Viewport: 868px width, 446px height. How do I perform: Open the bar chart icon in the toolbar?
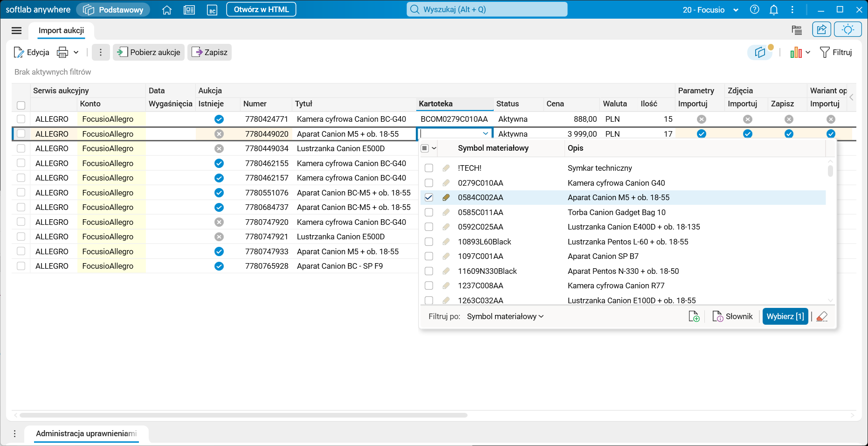point(796,52)
